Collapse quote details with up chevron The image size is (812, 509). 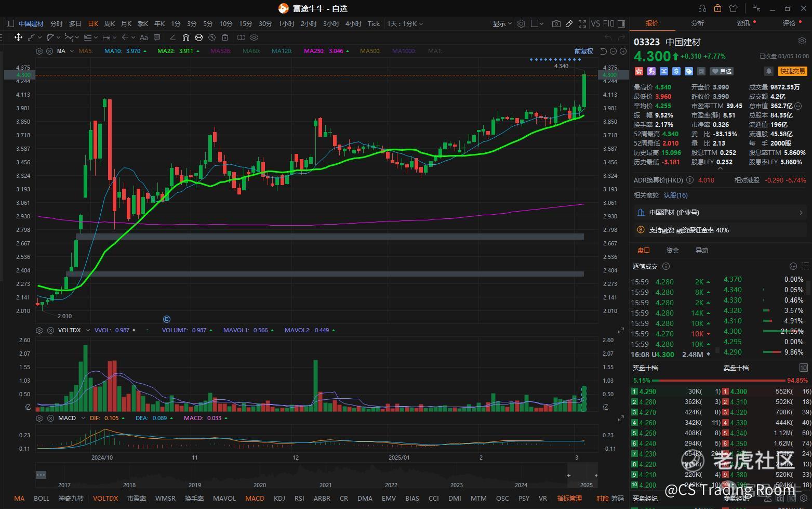(720, 168)
